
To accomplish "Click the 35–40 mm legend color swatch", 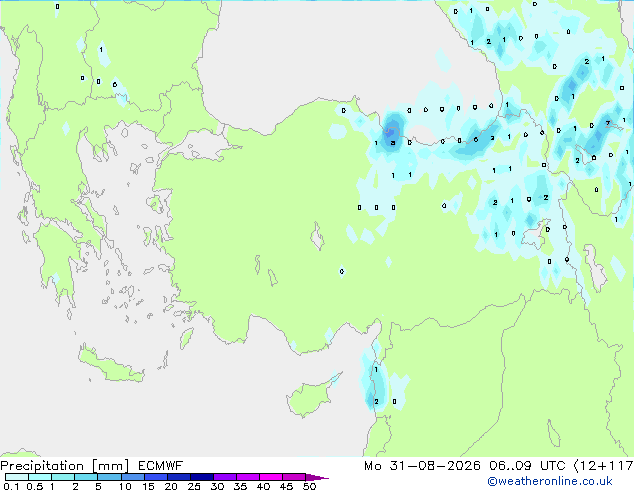I will tap(247, 477).
